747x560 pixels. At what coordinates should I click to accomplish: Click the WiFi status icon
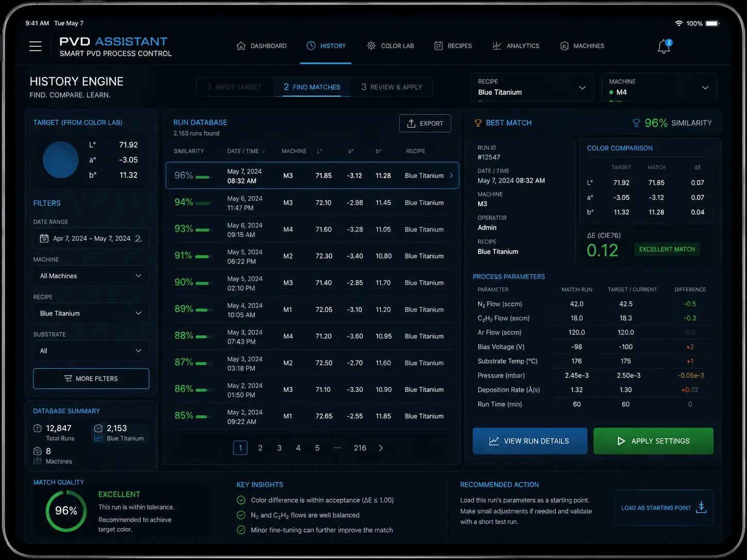tap(679, 24)
